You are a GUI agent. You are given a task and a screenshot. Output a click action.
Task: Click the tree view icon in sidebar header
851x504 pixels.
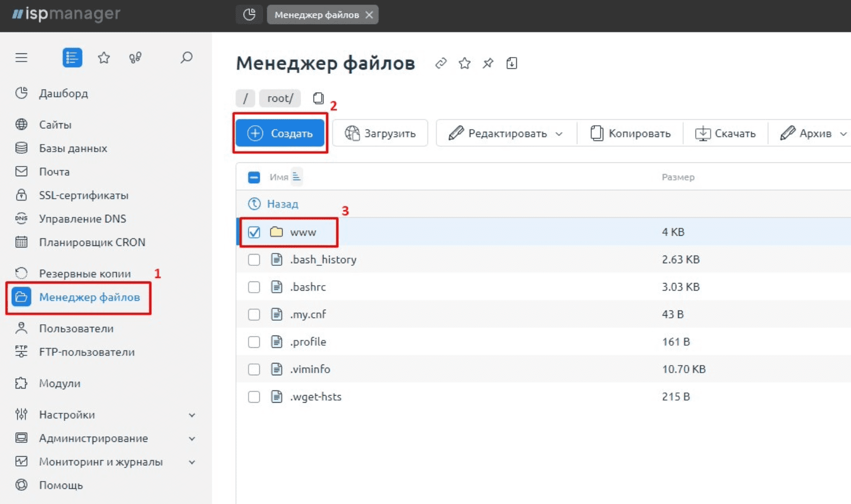[x=135, y=58]
